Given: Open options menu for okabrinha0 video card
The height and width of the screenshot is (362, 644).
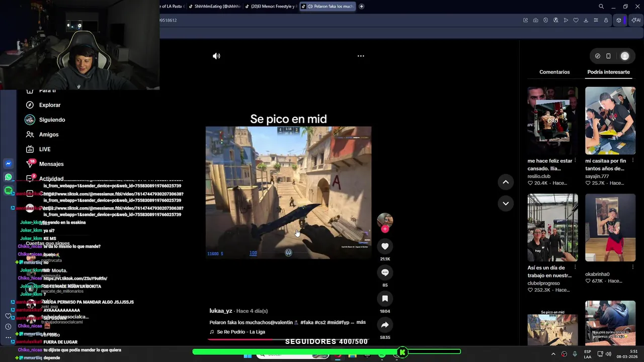Looking at the screenshot, I should tap(633, 268).
